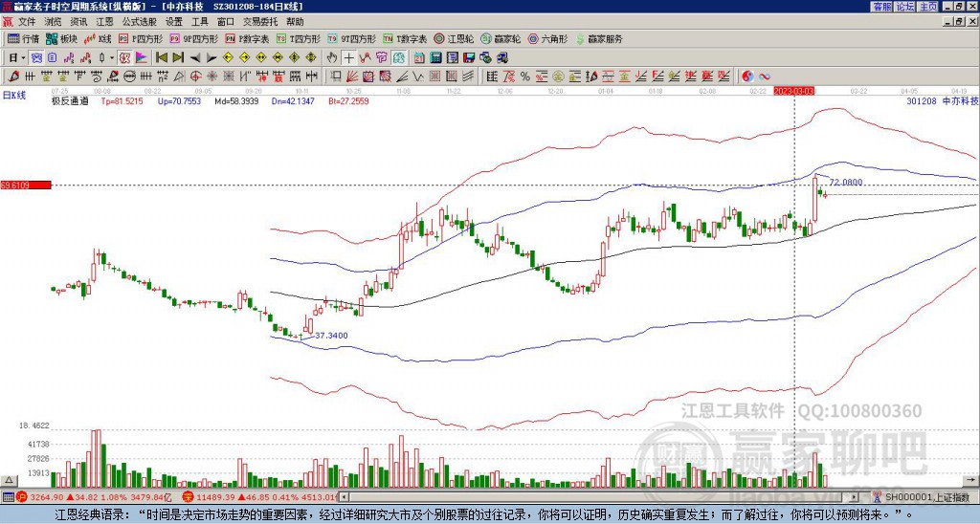
Task: Open the calculator icon
Action: click(435, 58)
